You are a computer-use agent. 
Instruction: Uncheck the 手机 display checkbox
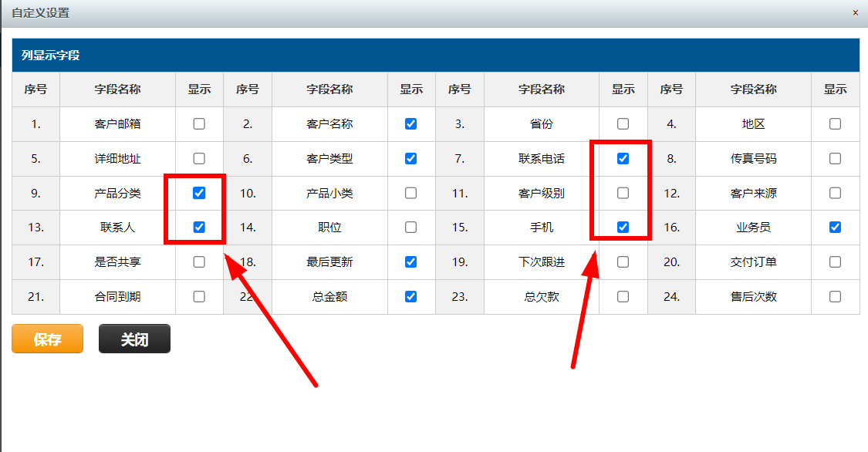(623, 228)
